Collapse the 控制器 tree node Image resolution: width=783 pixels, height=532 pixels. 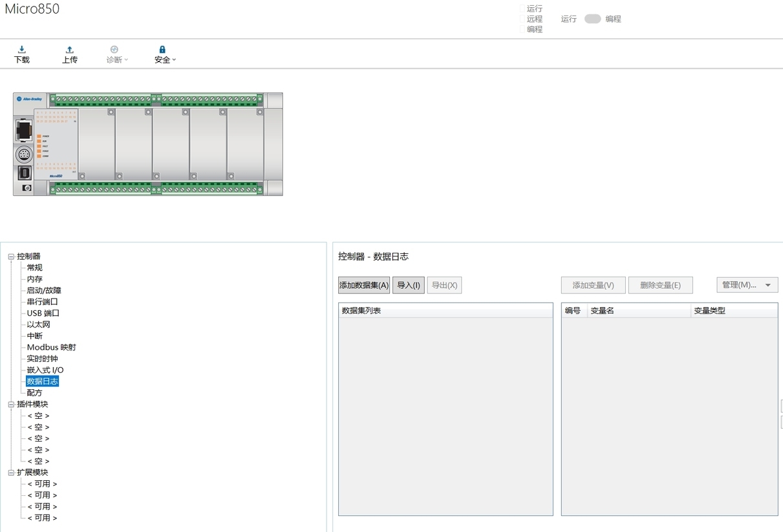[11, 257]
